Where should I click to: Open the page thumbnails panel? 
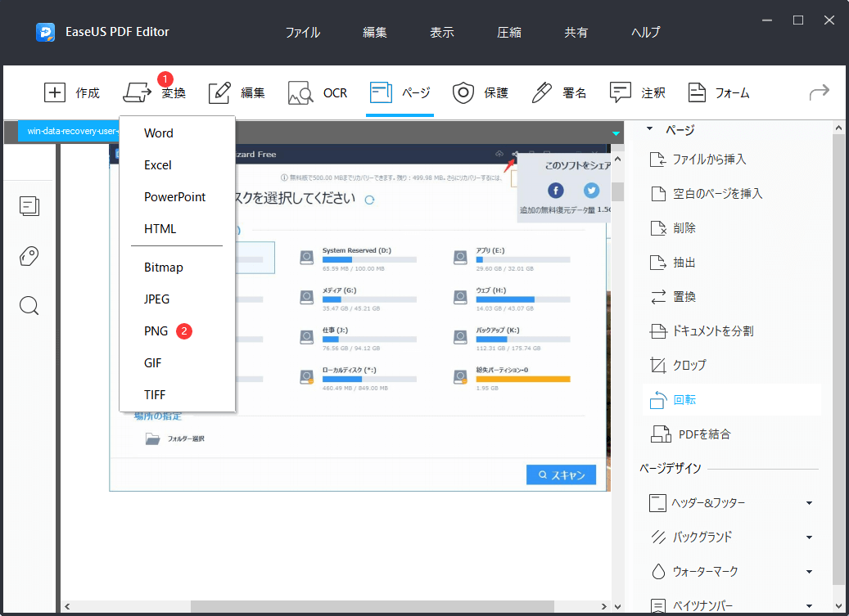pyautogui.click(x=29, y=206)
